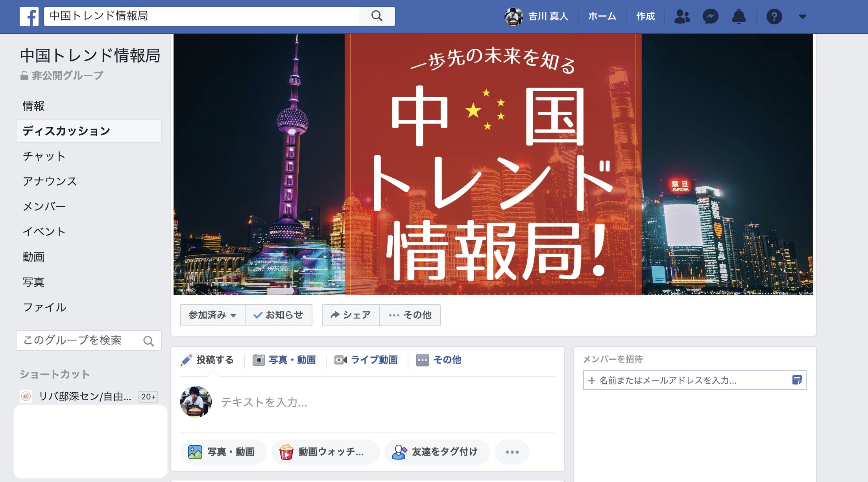Click the search magnifier in top bar
Screen dimensions: 868x482
tap(377, 16)
